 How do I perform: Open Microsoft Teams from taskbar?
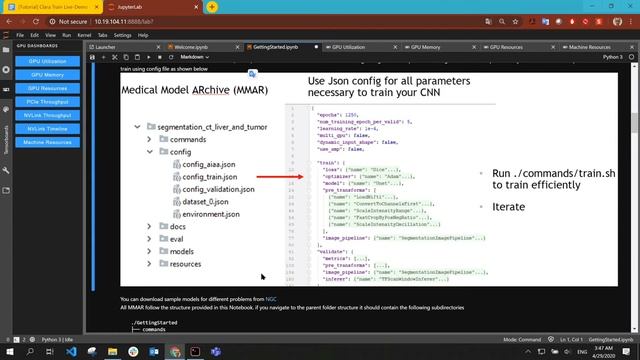point(216,351)
